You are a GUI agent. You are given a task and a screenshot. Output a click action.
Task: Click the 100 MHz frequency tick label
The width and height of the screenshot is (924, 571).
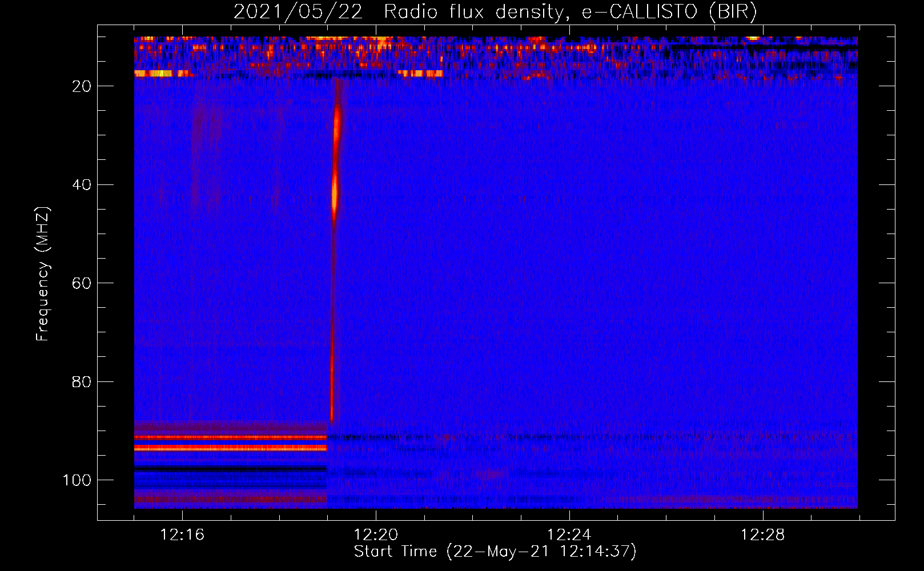coord(77,480)
